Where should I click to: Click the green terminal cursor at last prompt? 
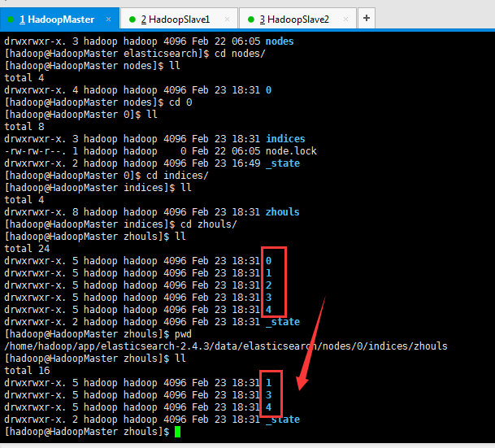[x=177, y=432]
